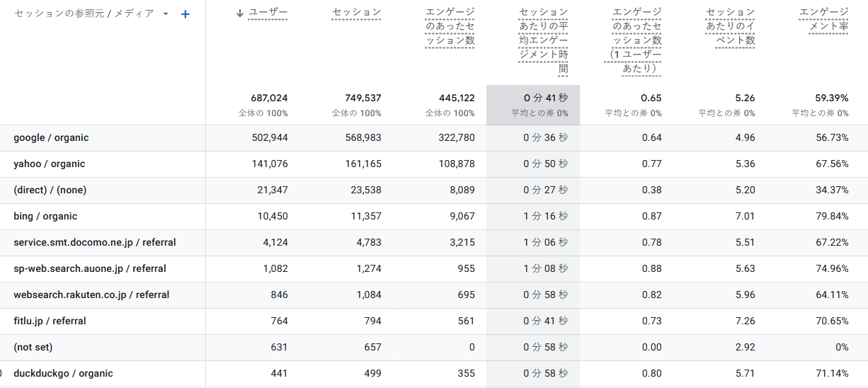Click sp-web.search.auone.jp / referral row
Image resolution: width=868 pixels, height=388 pixels.
tap(90, 269)
